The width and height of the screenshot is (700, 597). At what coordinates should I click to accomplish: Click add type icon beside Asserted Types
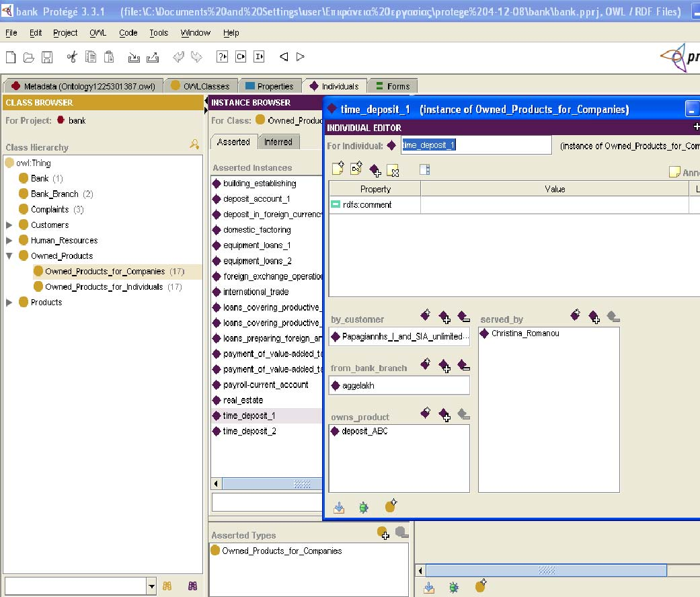(x=383, y=532)
